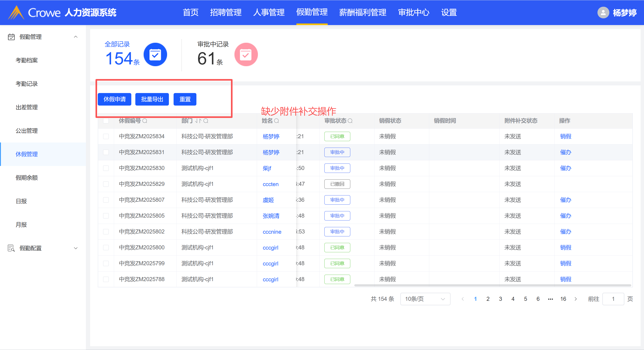Click the search icon beside 审批状态 header
Viewport: 644px width, 350px height.
pos(350,121)
